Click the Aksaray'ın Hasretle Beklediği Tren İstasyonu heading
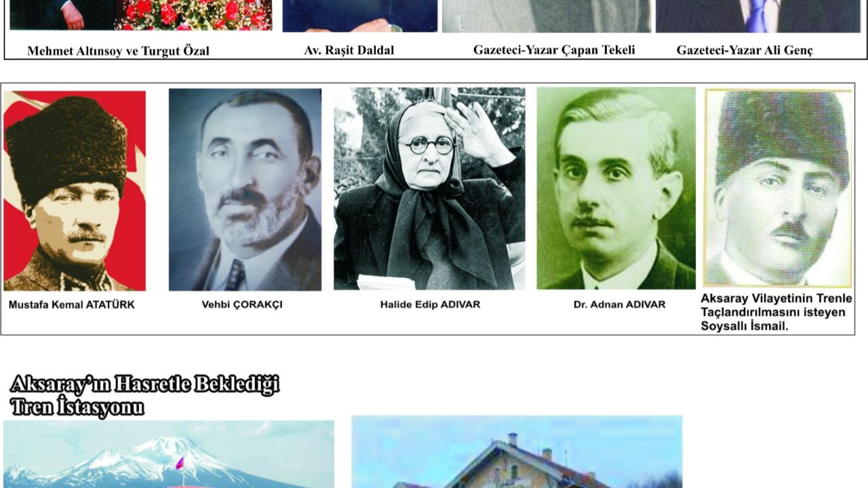 coord(144,396)
